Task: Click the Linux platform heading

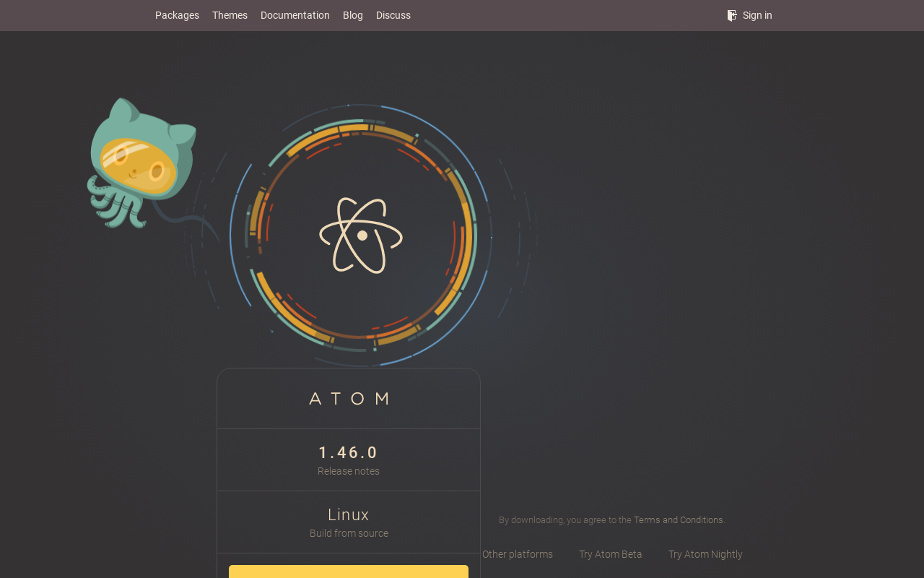Action: 349,514
